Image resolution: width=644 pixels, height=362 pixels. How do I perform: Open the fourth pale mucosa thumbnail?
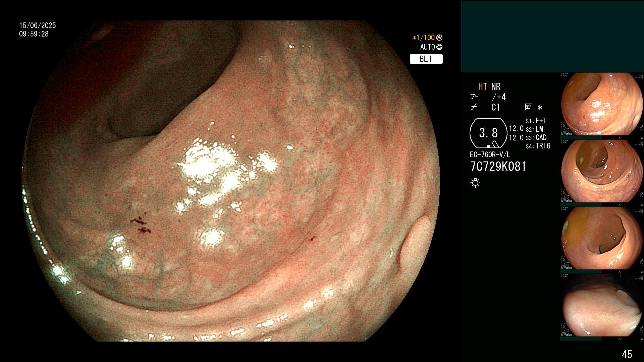coord(602,305)
